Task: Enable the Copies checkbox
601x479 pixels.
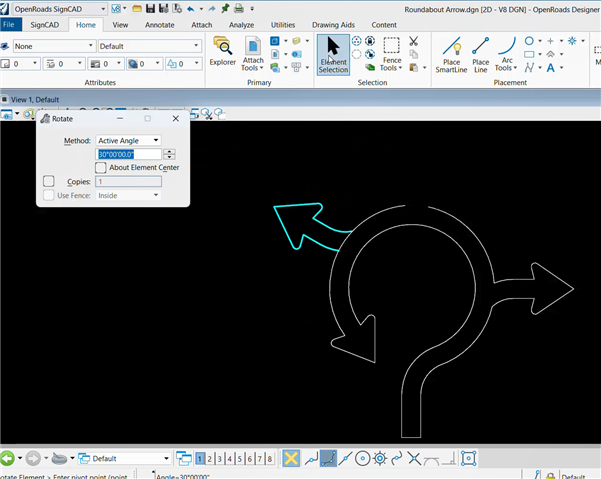Action: click(x=49, y=182)
